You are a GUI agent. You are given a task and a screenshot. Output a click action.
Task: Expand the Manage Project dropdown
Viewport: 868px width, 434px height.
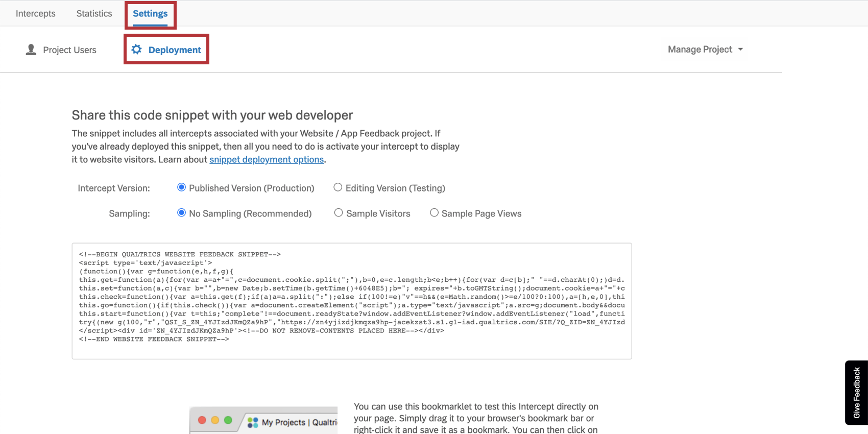pyautogui.click(x=706, y=49)
